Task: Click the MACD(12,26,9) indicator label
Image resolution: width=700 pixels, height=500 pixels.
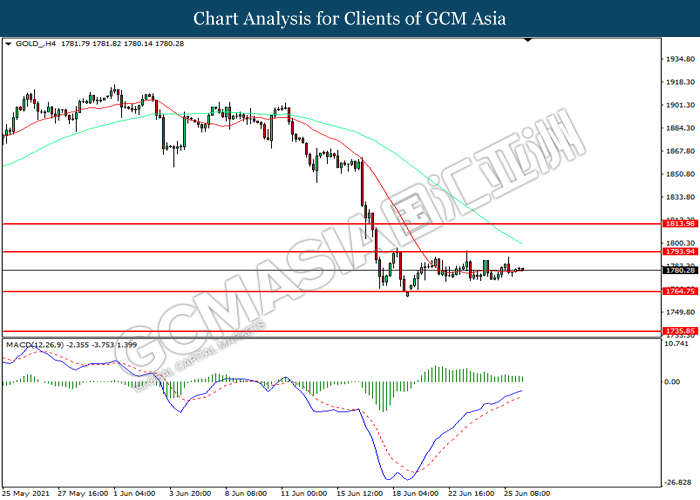Action: [35, 345]
